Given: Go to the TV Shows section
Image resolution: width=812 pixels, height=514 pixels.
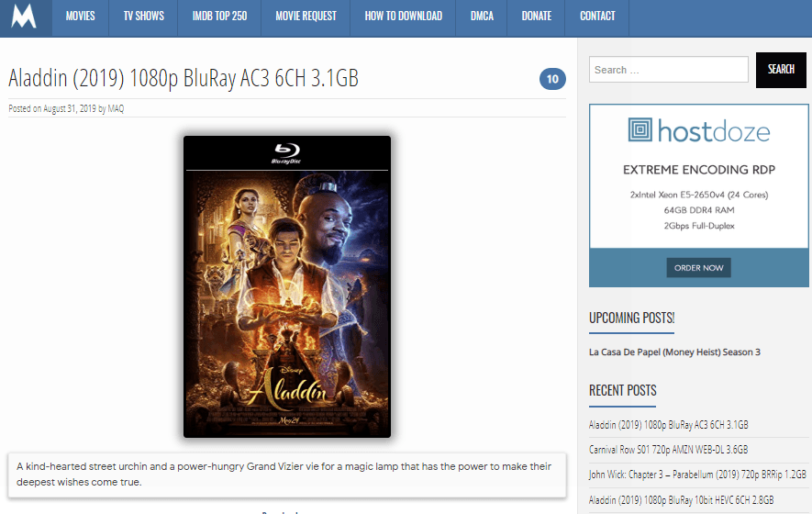Looking at the screenshot, I should [x=143, y=17].
